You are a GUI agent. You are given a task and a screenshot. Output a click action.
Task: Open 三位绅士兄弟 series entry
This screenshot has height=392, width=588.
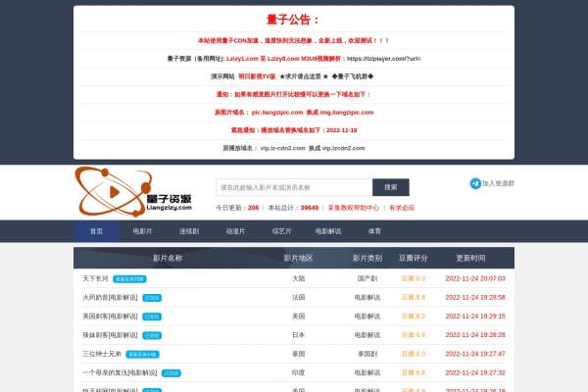coord(101,354)
